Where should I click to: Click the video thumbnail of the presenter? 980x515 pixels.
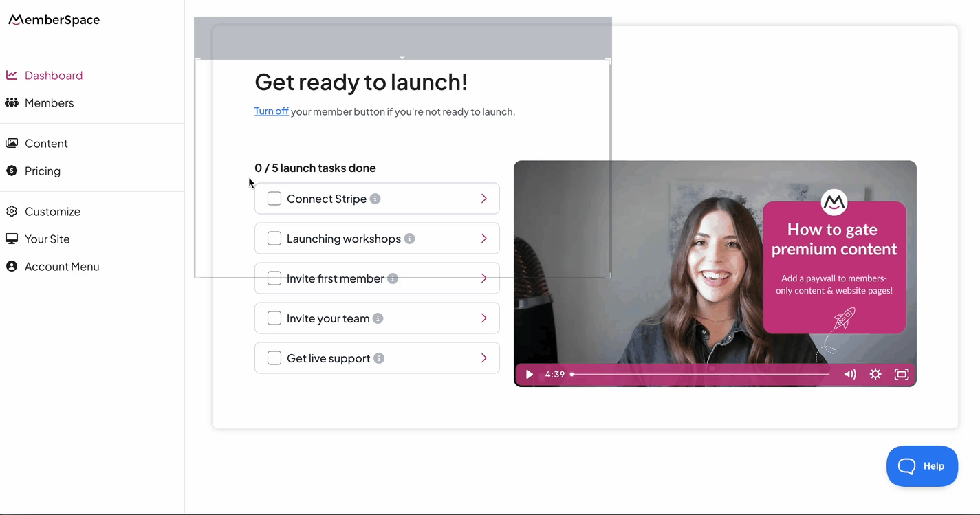click(715, 274)
